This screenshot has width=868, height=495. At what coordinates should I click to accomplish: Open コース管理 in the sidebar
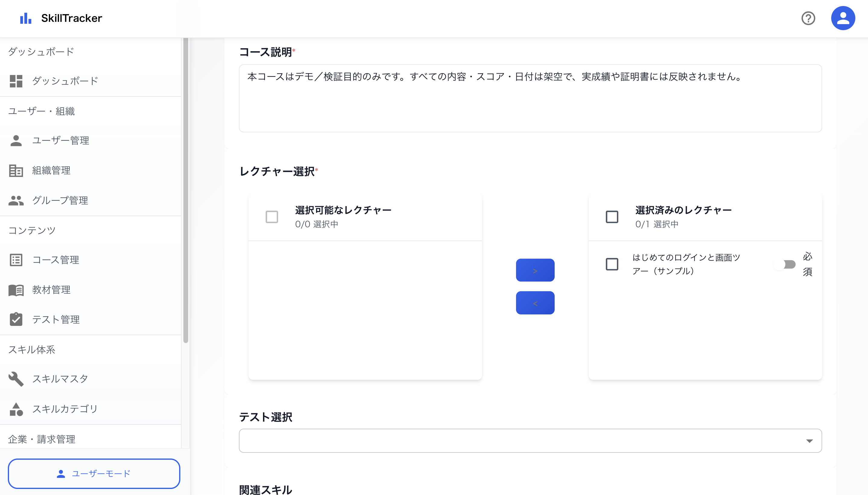(x=56, y=260)
